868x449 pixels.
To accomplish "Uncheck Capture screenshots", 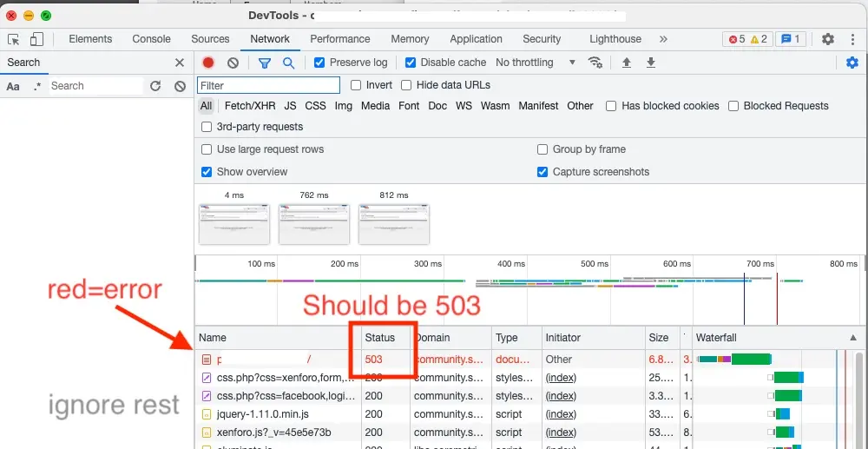I will pyautogui.click(x=542, y=172).
